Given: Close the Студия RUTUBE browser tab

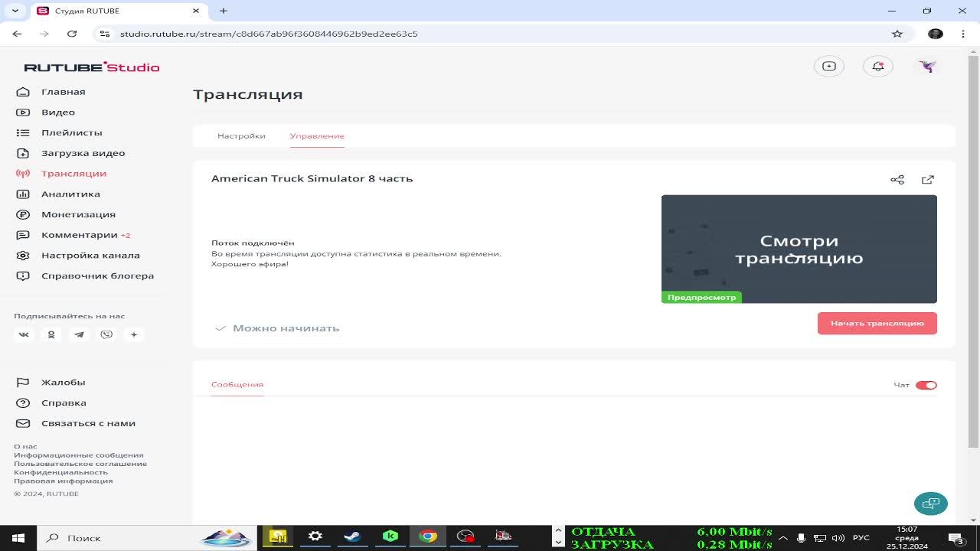Looking at the screenshot, I should pyautogui.click(x=196, y=11).
